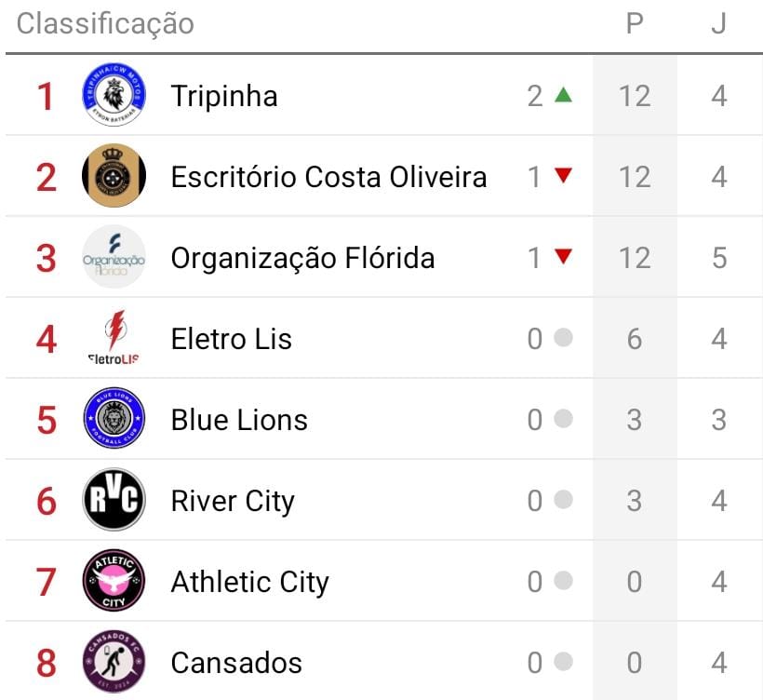Click Tripinha's green up arrow indicator
The height and width of the screenshot is (700, 763).
click(563, 95)
